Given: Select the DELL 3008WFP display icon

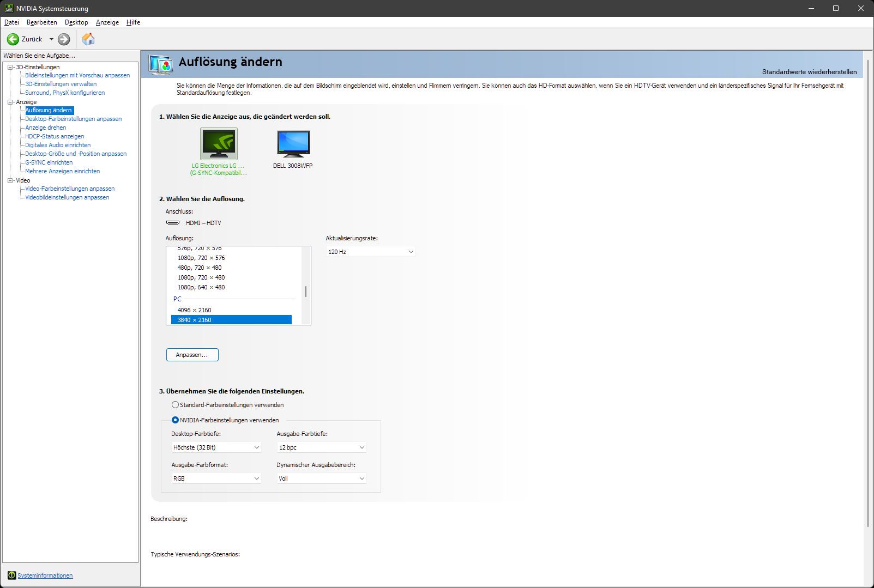Looking at the screenshot, I should click(293, 144).
